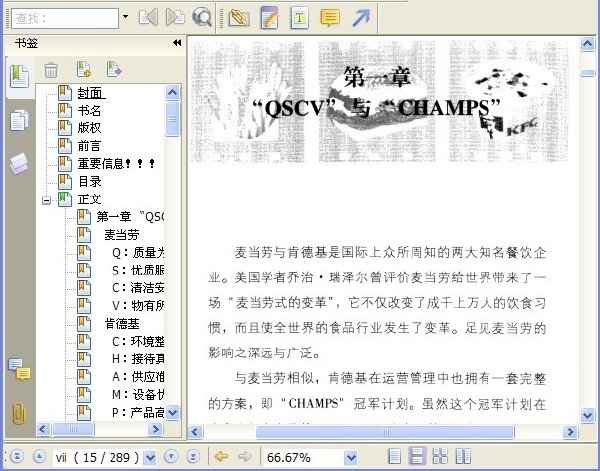Screen dimensions: 600x471
Task: Open the bookmarks panel sidebar icon
Action: [19, 76]
